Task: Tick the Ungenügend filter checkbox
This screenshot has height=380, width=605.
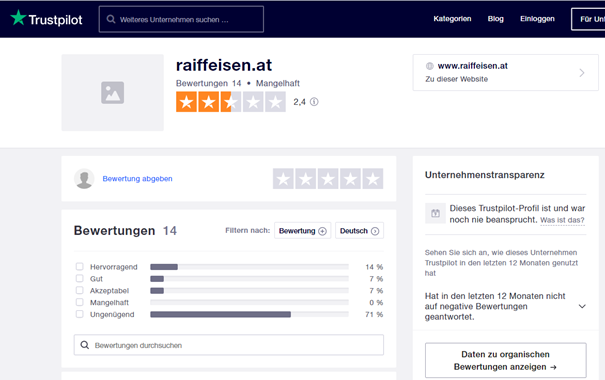Action: point(79,314)
